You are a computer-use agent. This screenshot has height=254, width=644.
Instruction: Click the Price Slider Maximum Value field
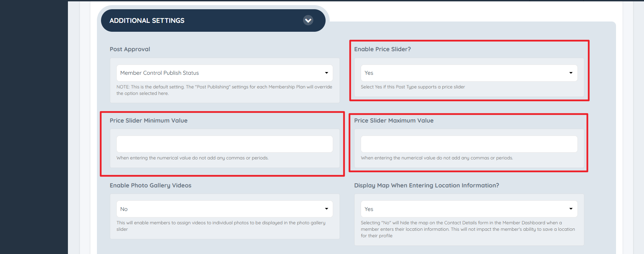click(x=469, y=144)
